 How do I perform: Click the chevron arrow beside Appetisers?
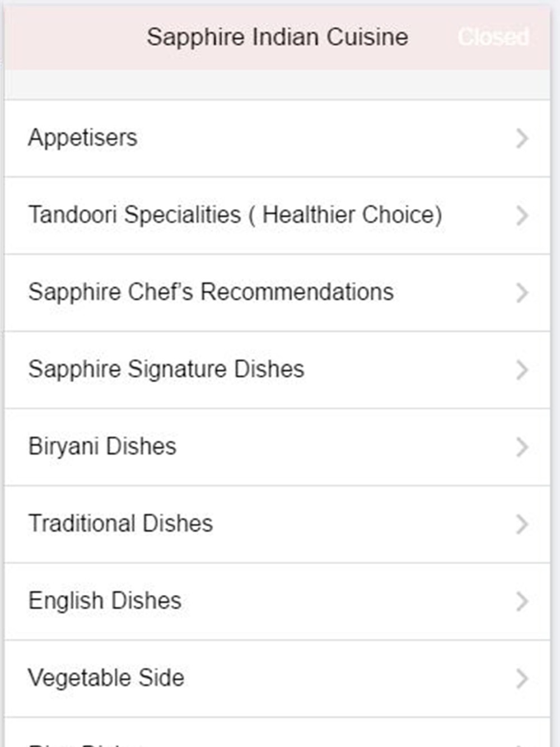click(x=522, y=138)
